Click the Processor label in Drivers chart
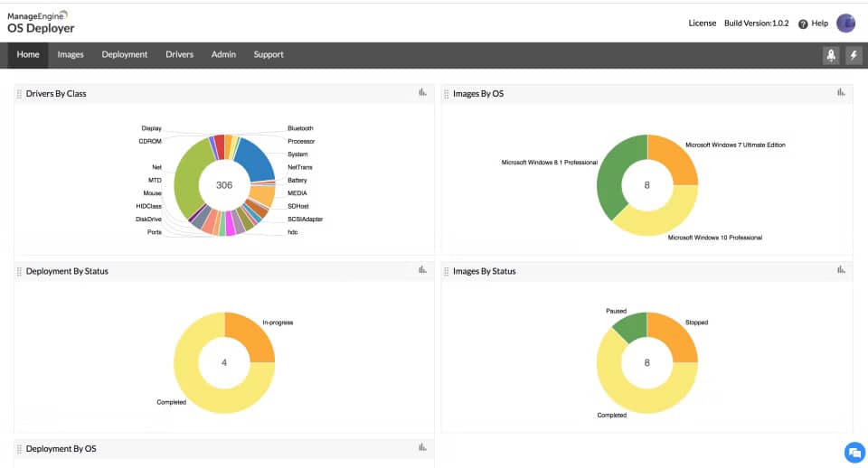 pos(301,142)
